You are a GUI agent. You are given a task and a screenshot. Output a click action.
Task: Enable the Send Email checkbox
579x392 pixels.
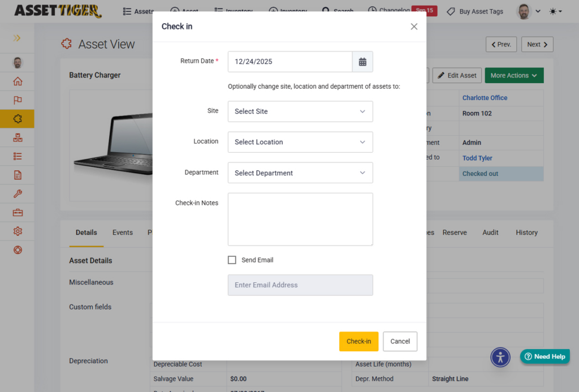coord(232,260)
